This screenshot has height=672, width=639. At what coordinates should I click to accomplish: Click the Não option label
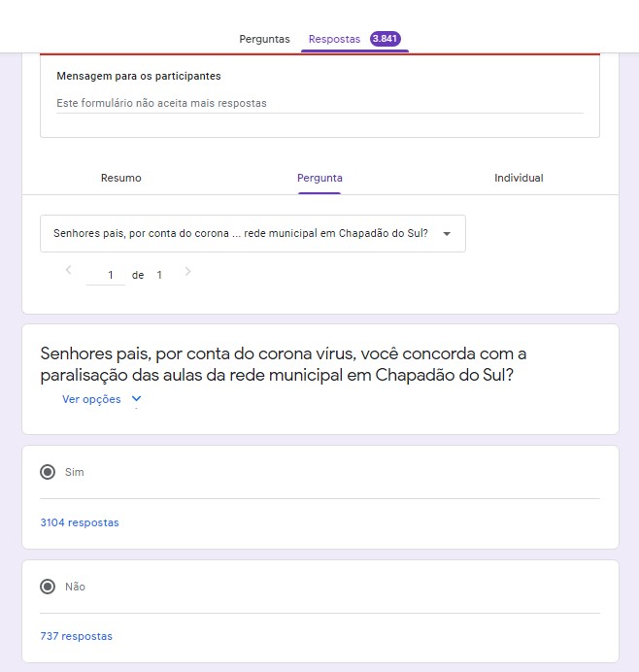(75, 587)
